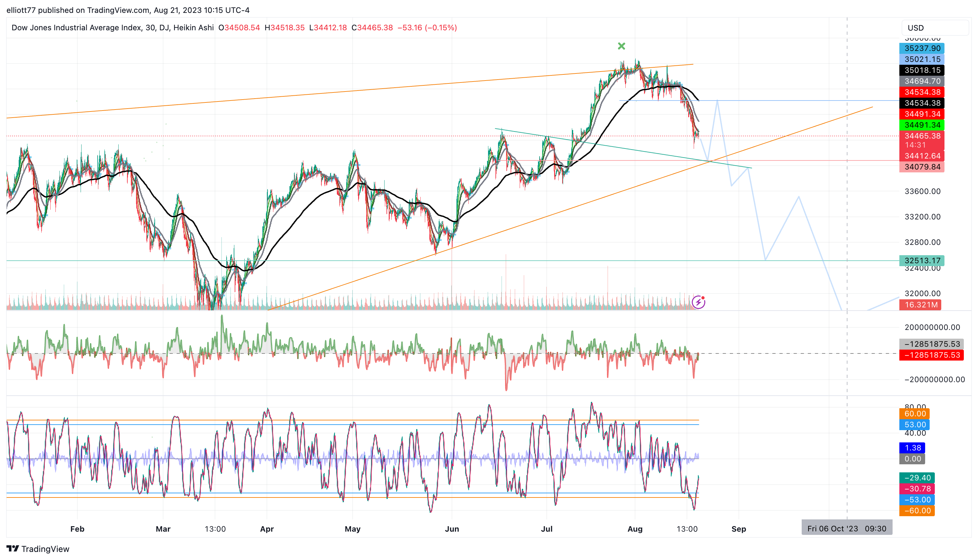Click the 34412.64 red price label
The height and width of the screenshot is (560, 978).
click(x=922, y=156)
